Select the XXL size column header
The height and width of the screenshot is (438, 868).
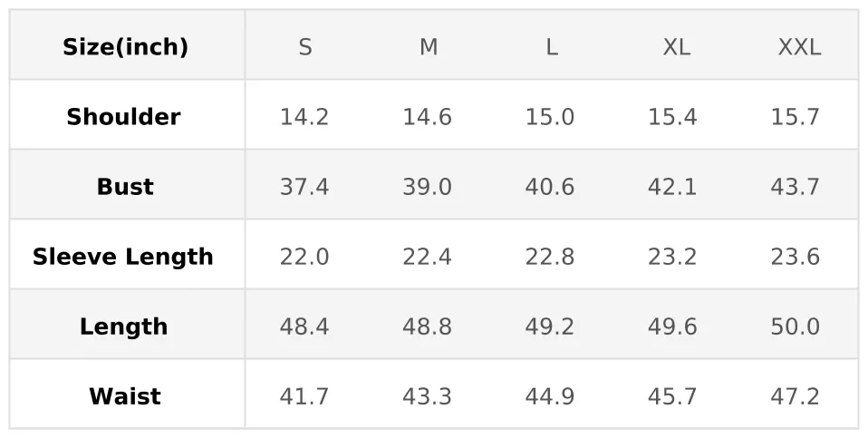(799, 47)
